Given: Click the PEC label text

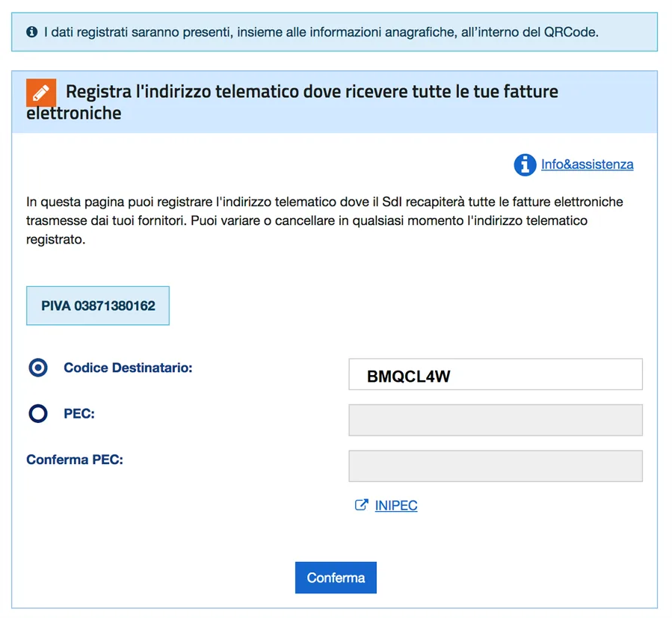Looking at the screenshot, I should pyautogui.click(x=79, y=413).
